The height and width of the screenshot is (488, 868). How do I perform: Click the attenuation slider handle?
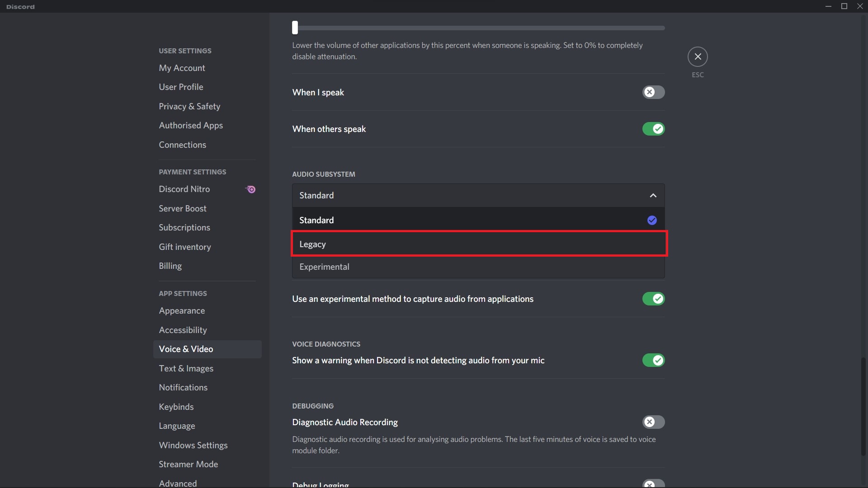[295, 28]
